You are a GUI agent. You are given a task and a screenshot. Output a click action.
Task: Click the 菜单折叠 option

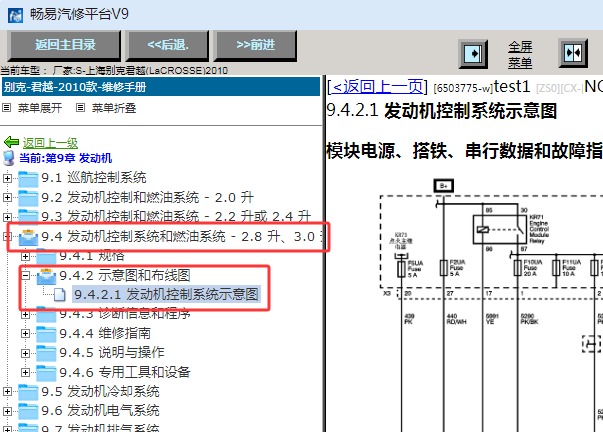click(114, 108)
